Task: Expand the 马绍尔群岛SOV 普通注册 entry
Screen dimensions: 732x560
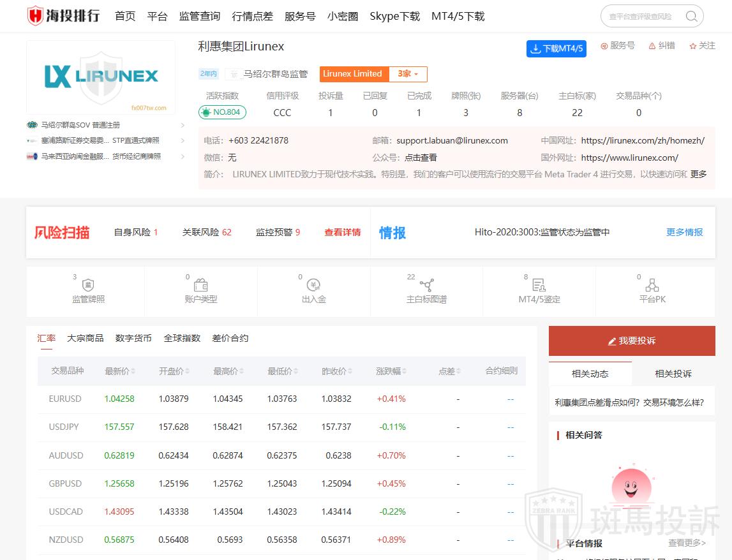Action: point(183,125)
